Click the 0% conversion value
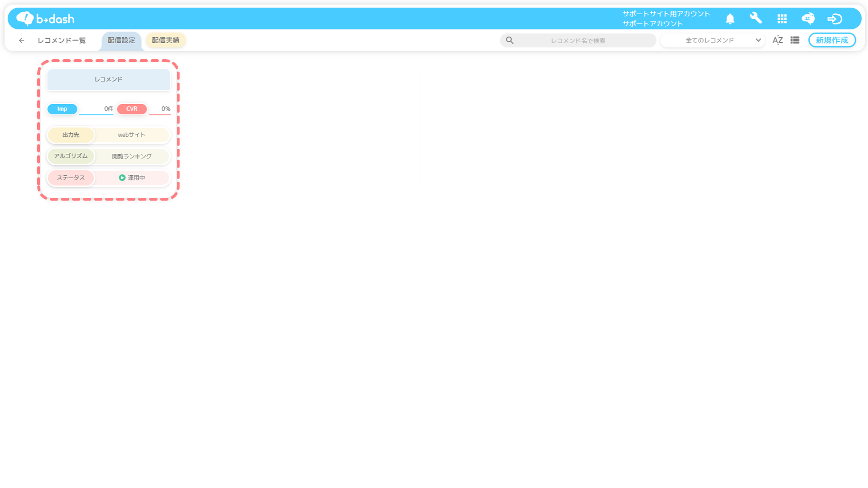 [x=166, y=109]
